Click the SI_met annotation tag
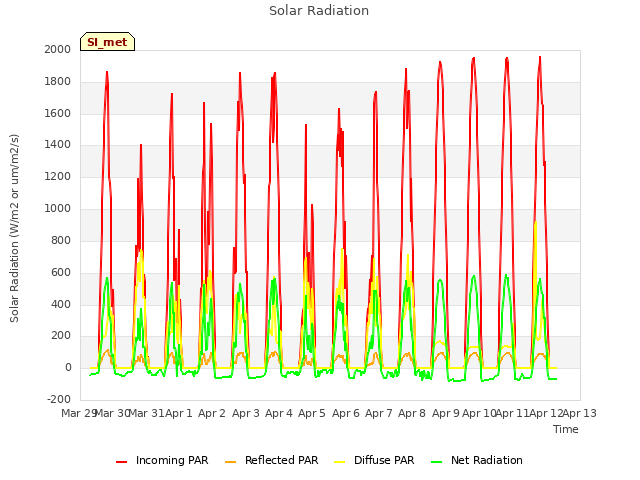Viewport: 640px width, 480px height. point(107,42)
